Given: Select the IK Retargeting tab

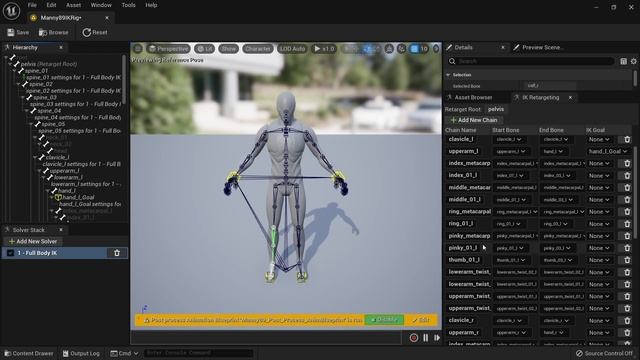Looking at the screenshot, I should pos(540,98).
